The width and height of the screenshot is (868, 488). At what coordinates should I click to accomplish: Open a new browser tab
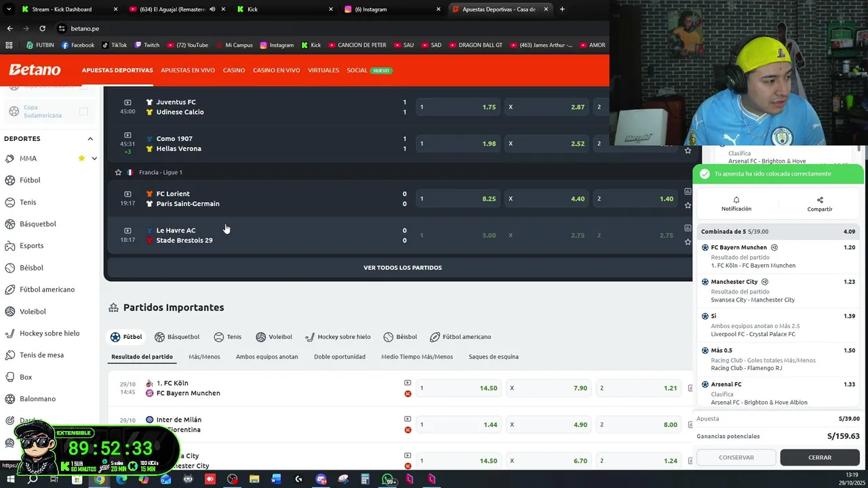click(562, 9)
